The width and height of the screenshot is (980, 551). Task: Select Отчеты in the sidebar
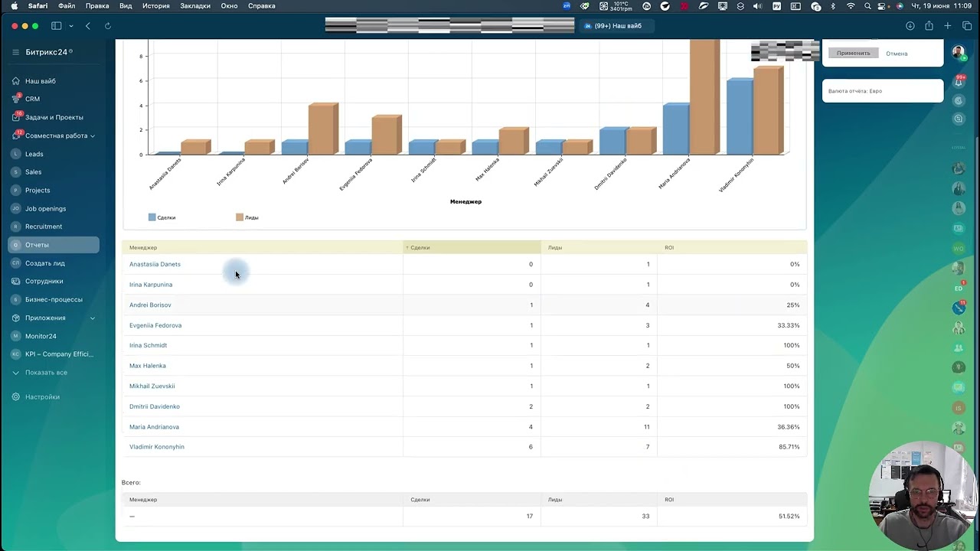coord(54,245)
